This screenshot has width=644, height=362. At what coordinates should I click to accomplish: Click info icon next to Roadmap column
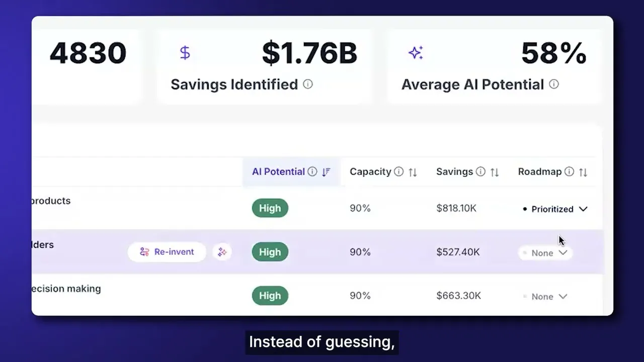569,171
